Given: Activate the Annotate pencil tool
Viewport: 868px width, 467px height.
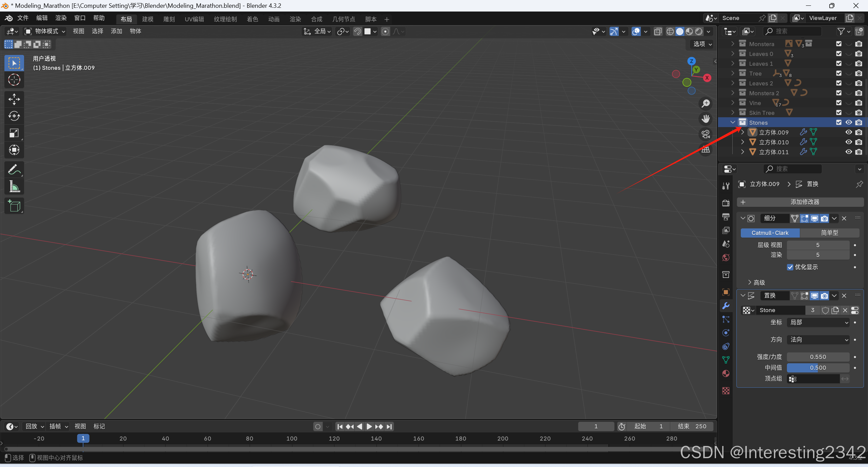Looking at the screenshot, I should (x=14, y=169).
